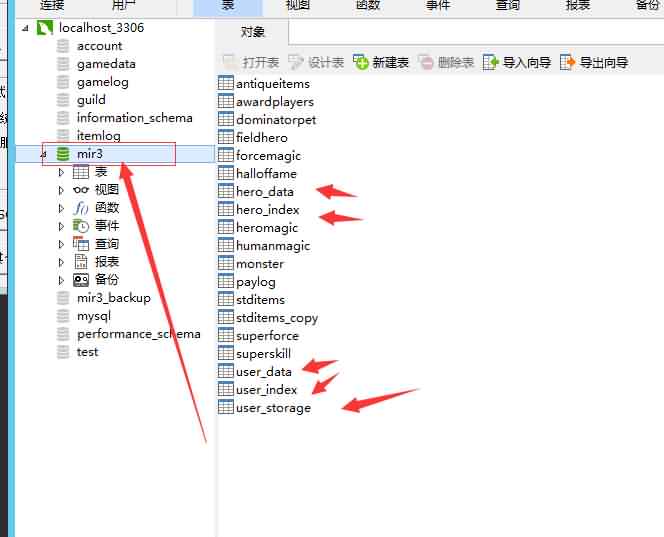The image size is (664, 537).
Task: Click the 函数 (Function) item in top ribbon
Action: (x=367, y=5)
